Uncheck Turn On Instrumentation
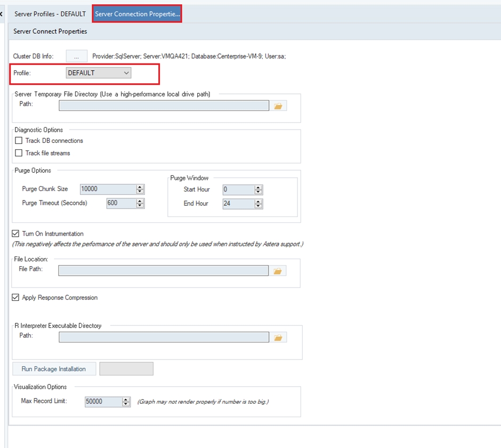The height and width of the screenshot is (448, 501). (15, 234)
